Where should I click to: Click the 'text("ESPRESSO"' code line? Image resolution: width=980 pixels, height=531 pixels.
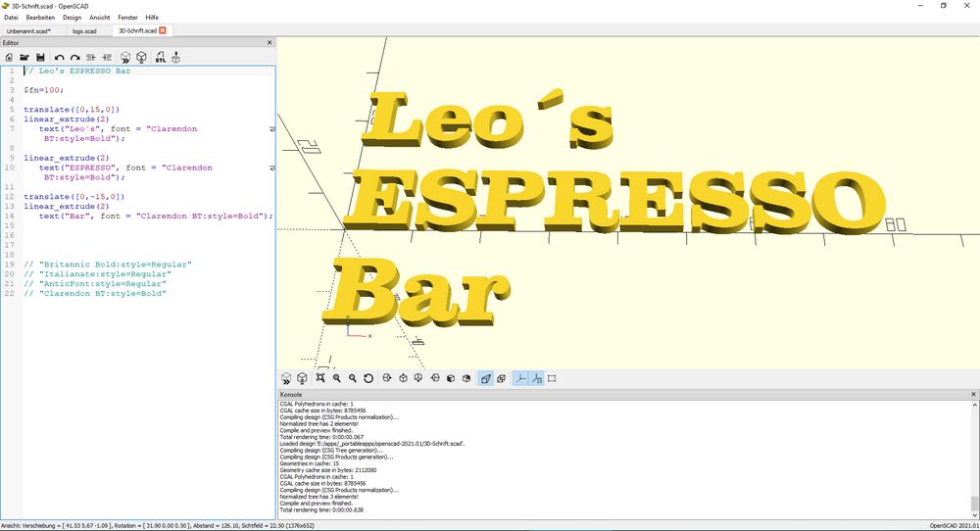pyautogui.click(x=125, y=168)
